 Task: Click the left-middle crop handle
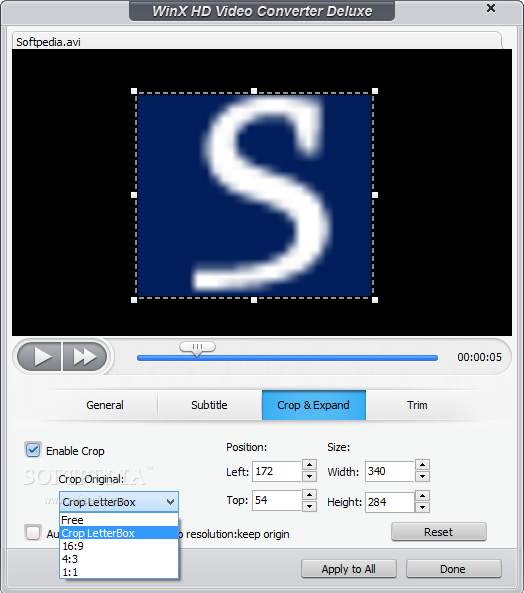tap(134, 195)
